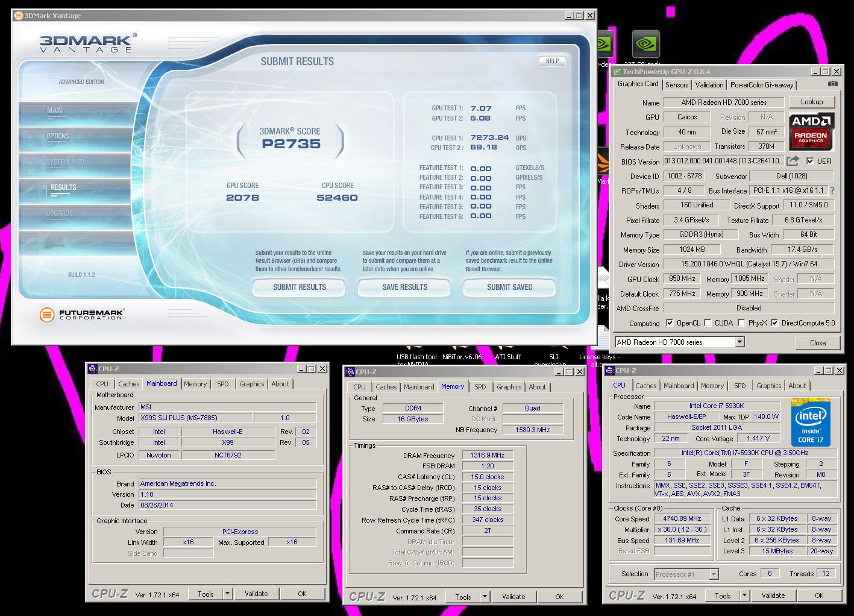Open the PowerColor Giveaway tab

click(762, 85)
